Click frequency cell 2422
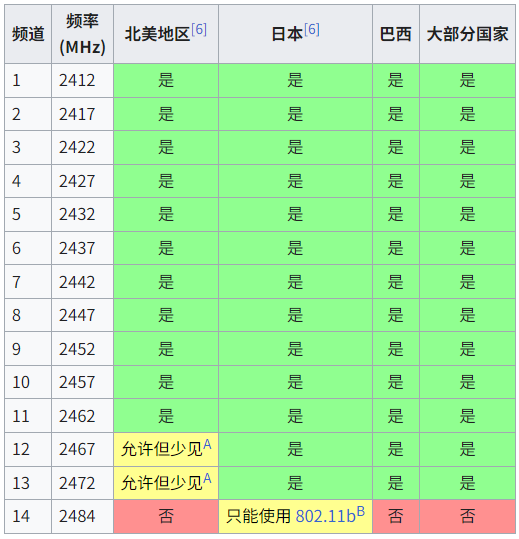 pos(82,147)
